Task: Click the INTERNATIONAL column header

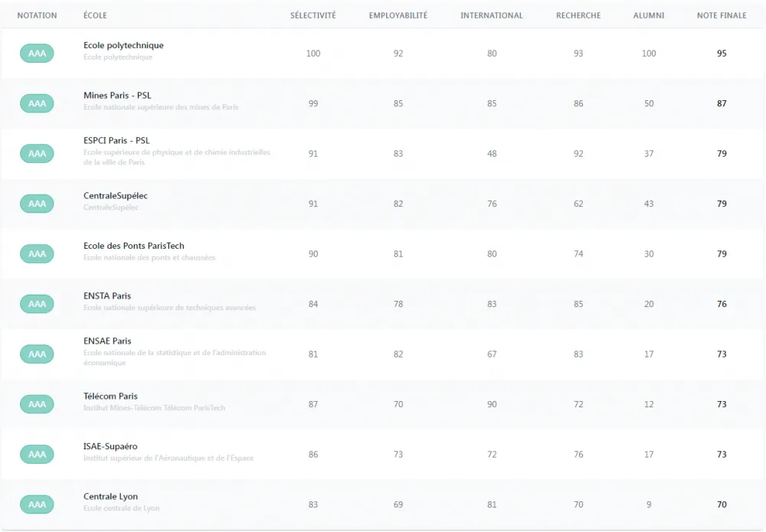Action: click(x=491, y=15)
